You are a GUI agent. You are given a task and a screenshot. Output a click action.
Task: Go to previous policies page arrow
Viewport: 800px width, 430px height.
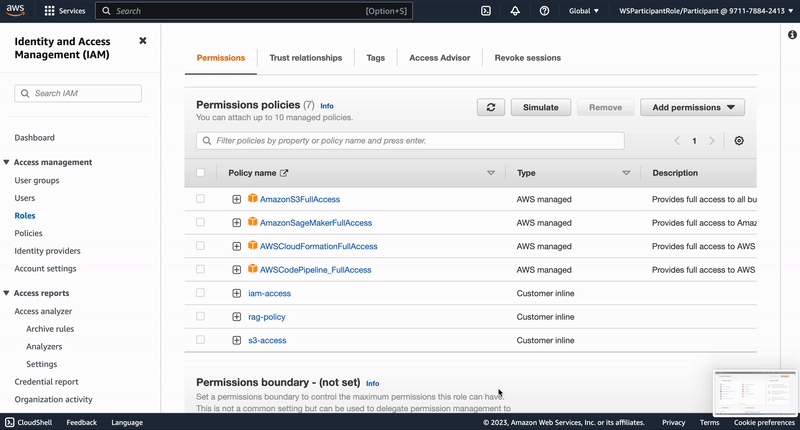677,141
